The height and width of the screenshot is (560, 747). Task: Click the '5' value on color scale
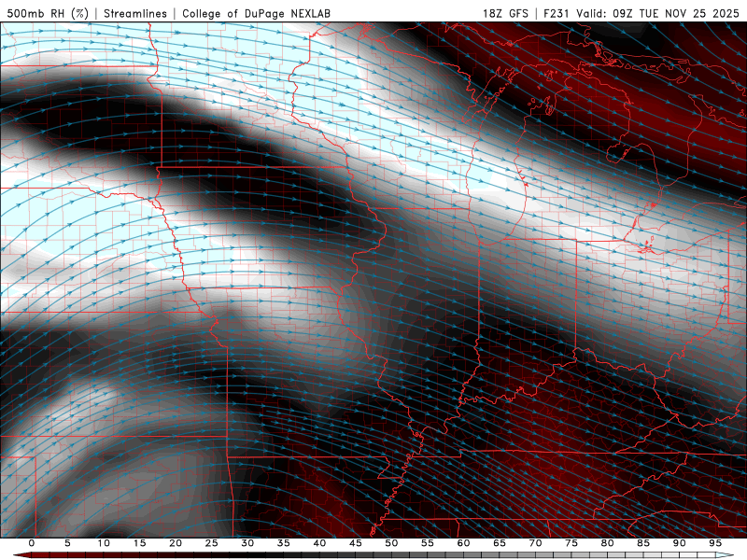coord(67,543)
